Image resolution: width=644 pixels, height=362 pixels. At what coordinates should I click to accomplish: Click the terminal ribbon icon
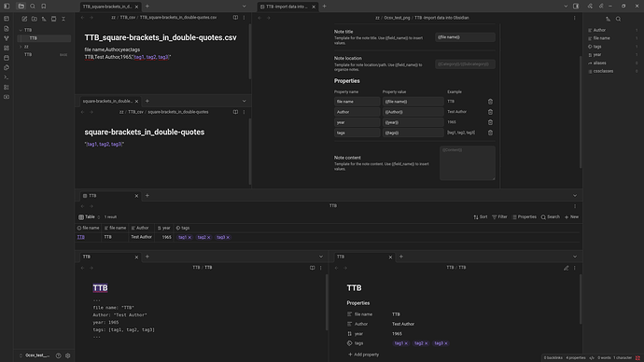[x=7, y=77]
